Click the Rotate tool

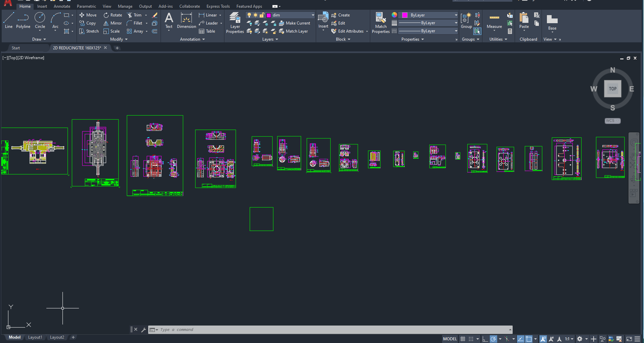113,15
